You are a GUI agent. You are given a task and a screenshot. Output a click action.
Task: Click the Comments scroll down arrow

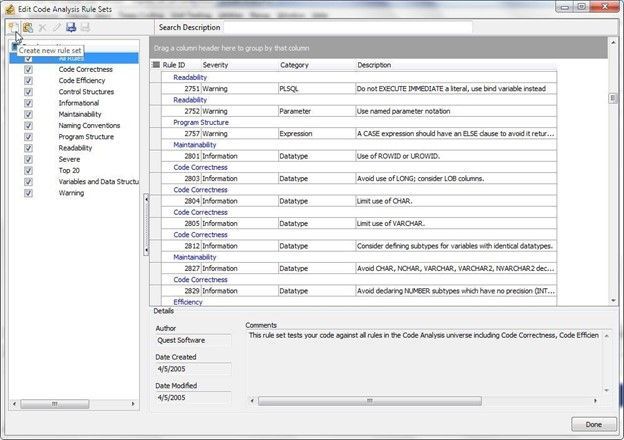(607, 390)
